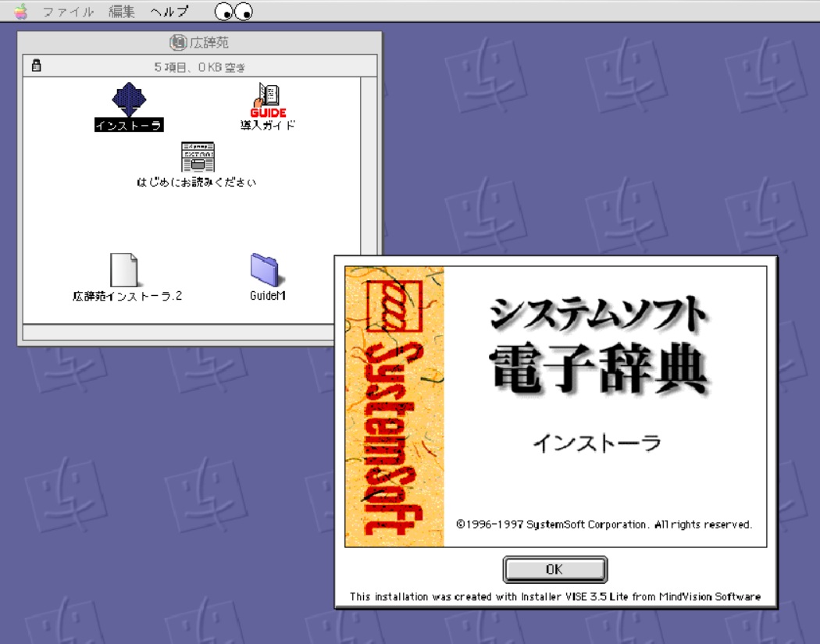Click the 広辞苑インストーラ.2 file name label

[x=127, y=296]
